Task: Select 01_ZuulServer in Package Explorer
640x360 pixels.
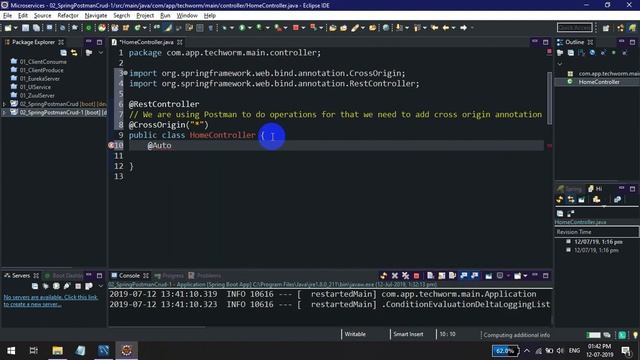Action: [x=37, y=96]
